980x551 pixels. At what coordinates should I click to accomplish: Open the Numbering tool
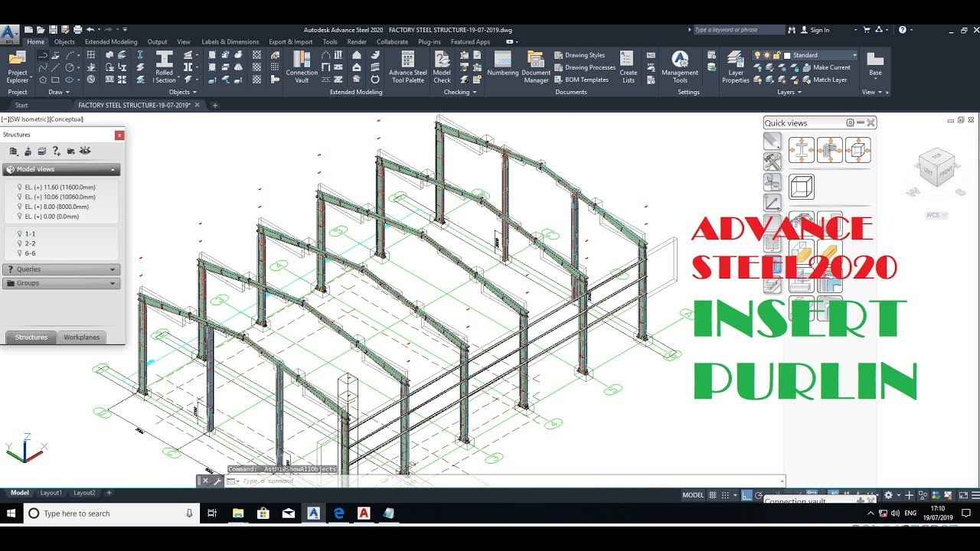tap(503, 65)
